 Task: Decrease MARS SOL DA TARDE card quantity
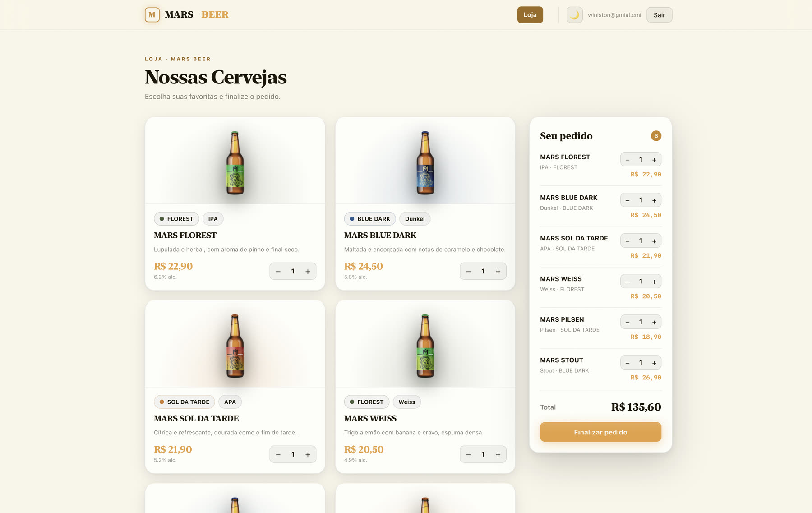278,454
